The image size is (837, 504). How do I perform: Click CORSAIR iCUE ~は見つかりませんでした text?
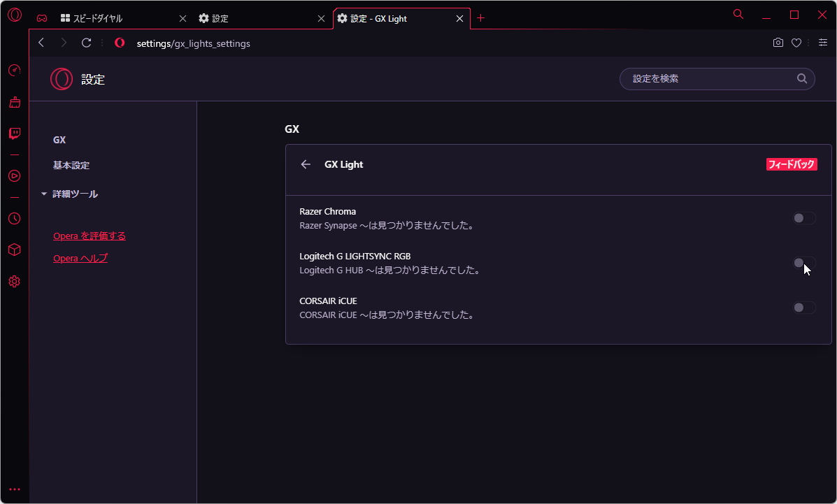pos(387,315)
